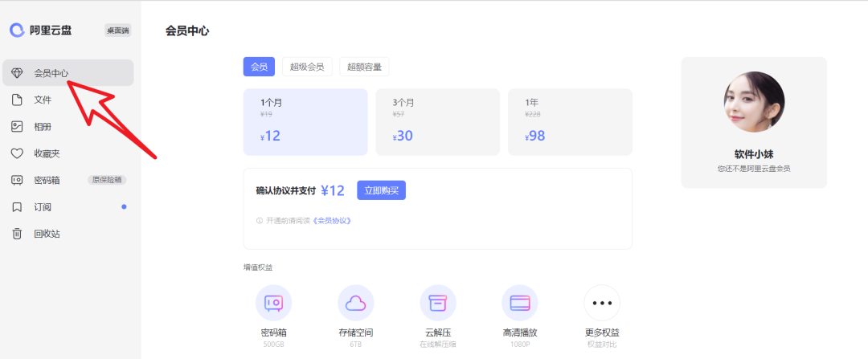The image size is (868, 359).
Task: Click the 云解压 archive box icon
Action: 438,303
